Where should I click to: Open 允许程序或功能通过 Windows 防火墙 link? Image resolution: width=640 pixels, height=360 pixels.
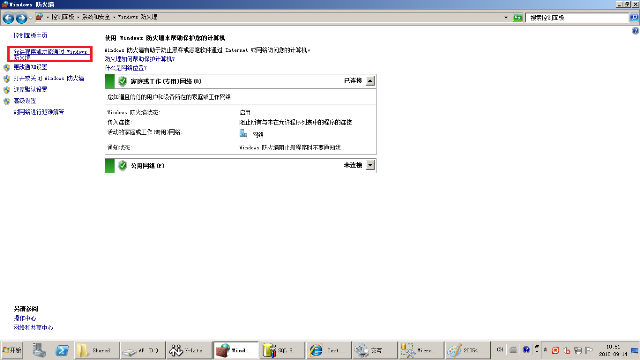pos(50,54)
